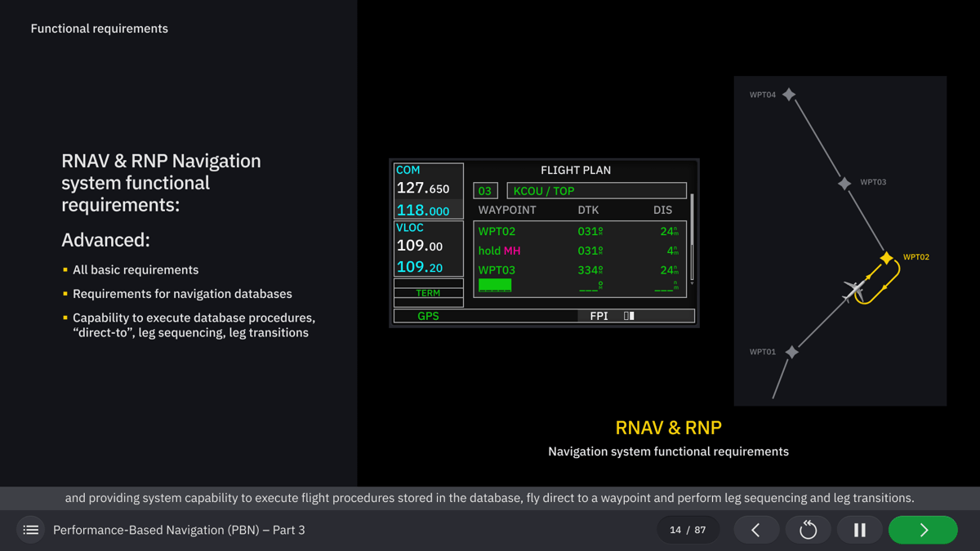Pause the slide playback

point(859,529)
